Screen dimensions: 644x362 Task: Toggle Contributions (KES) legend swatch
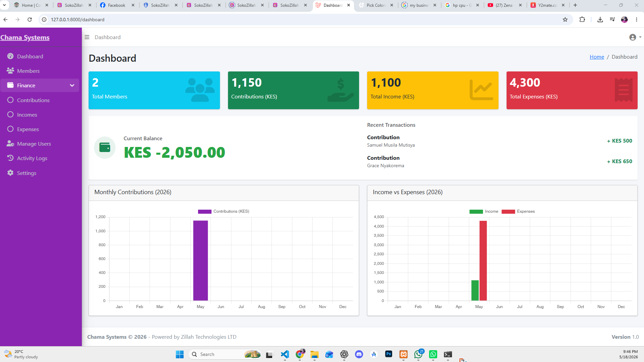point(204,212)
